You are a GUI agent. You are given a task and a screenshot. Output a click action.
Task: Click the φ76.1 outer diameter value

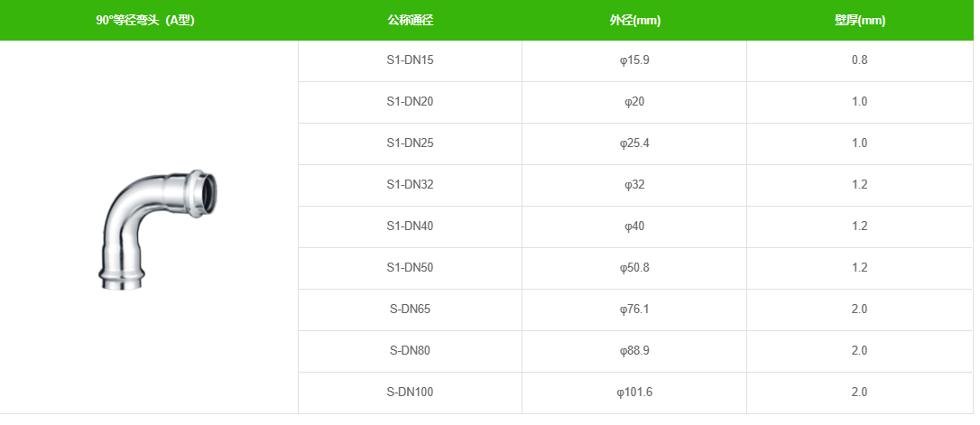pos(634,310)
